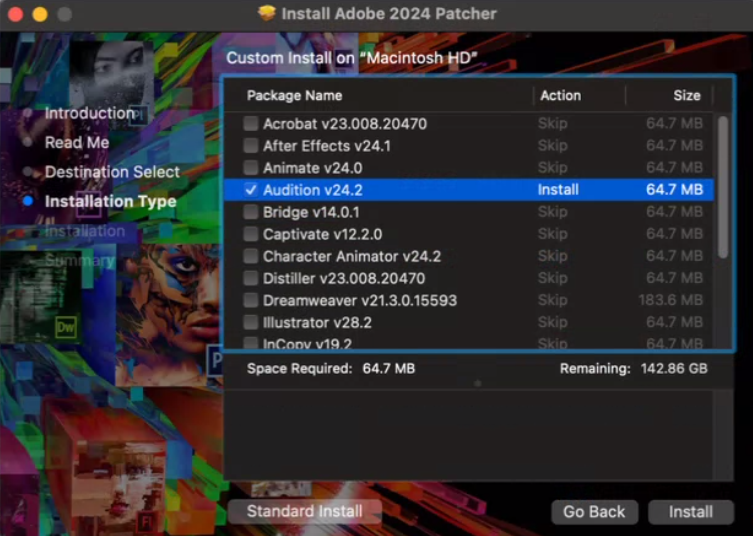The width and height of the screenshot is (753, 536).
Task: Enable Bridge v14.0.1 for installation
Action: [x=251, y=212]
